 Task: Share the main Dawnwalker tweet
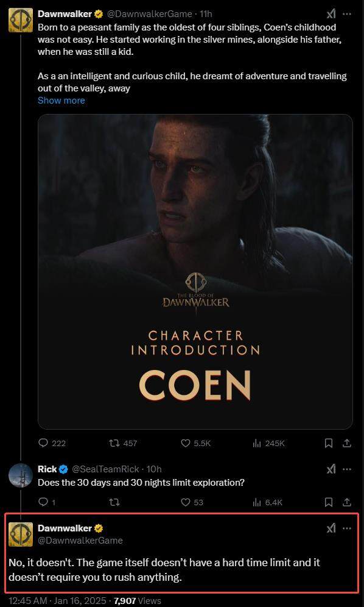[348, 443]
